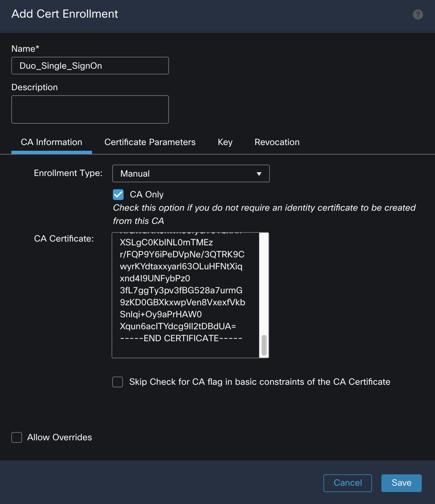Click the CA Certificate scrollbar thumb
435x504 pixels.
click(x=264, y=345)
